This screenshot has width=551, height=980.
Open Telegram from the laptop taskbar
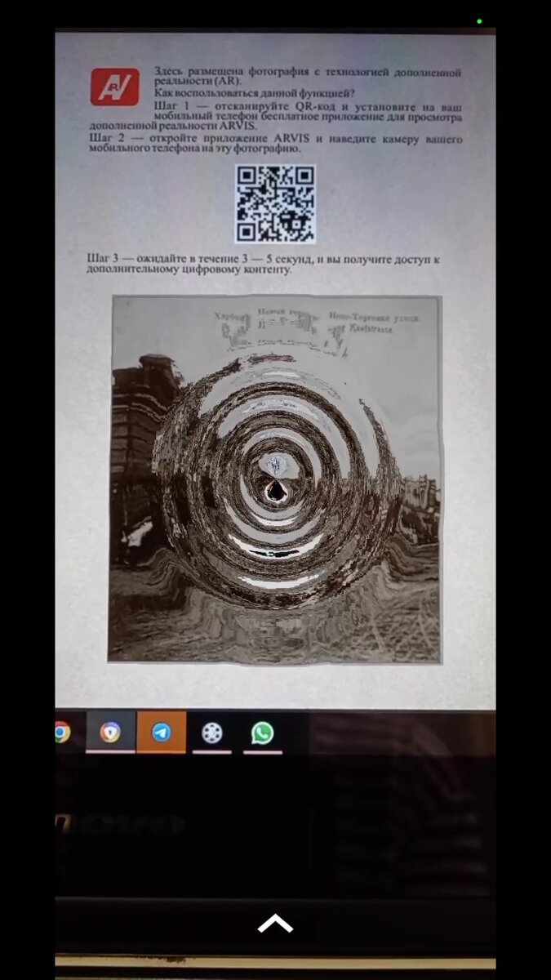tap(162, 733)
